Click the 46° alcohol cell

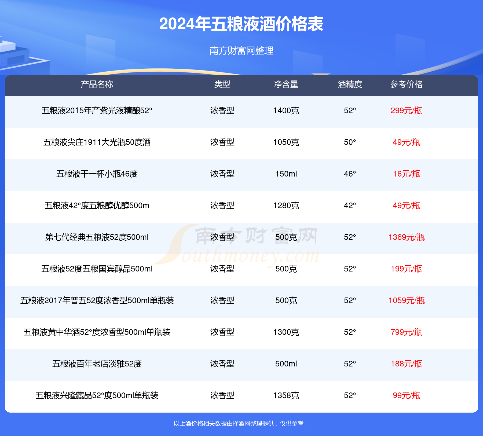coord(350,174)
